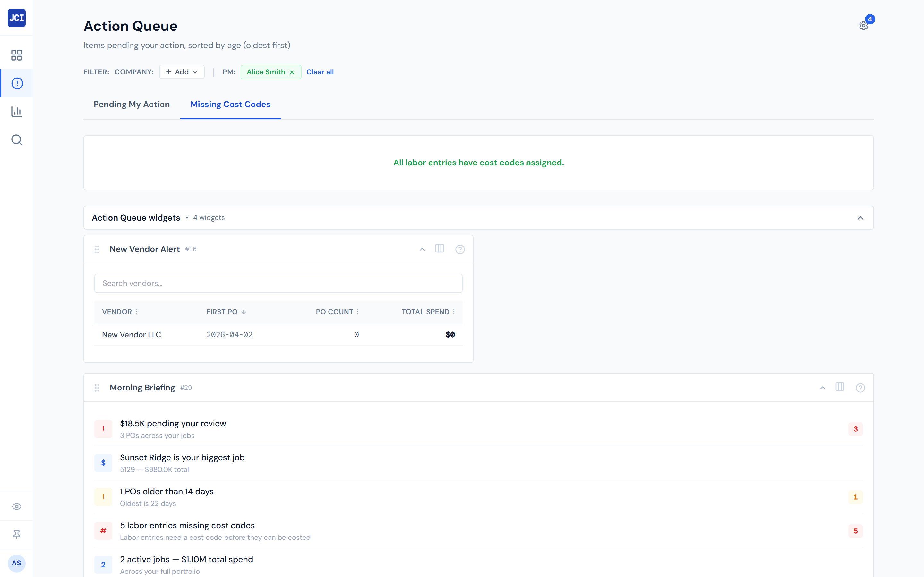The image size is (924, 577).
Task: Open the New Vendor Alert column settings icon
Action: click(440, 249)
